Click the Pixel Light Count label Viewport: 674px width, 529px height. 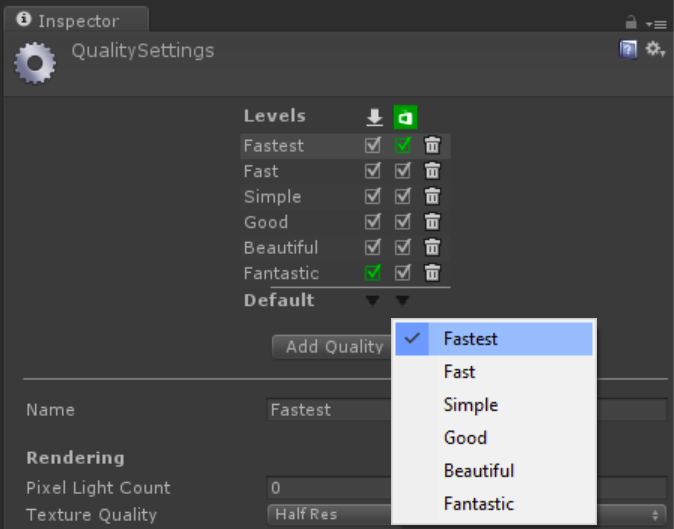(98, 488)
